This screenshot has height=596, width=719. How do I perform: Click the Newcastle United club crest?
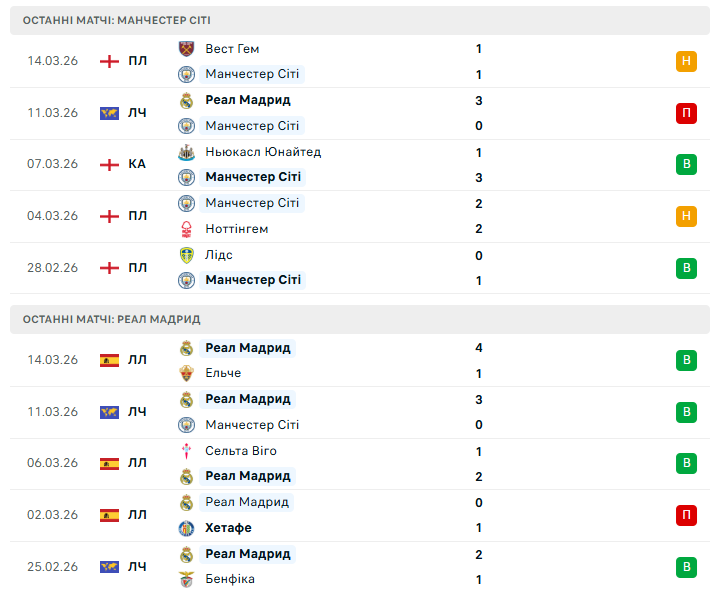186,152
